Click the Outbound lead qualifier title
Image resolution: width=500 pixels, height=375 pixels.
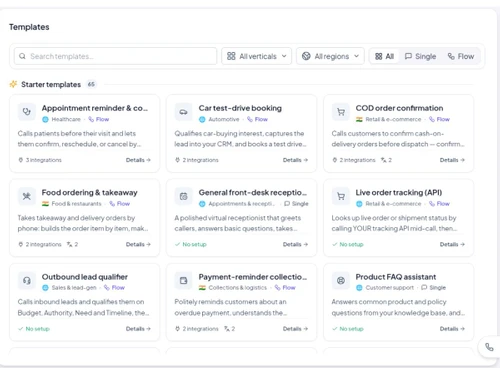click(x=85, y=277)
